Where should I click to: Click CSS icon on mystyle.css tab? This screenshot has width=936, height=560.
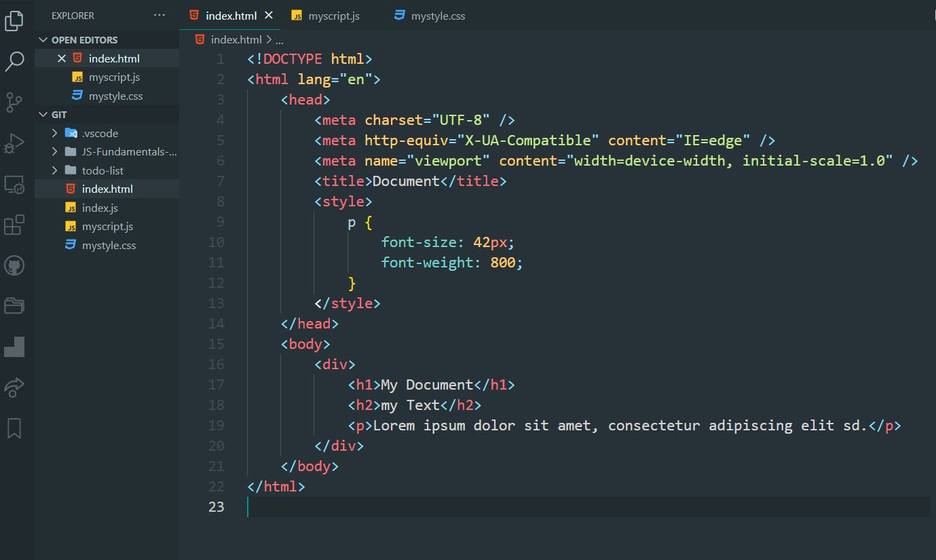(400, 15)
